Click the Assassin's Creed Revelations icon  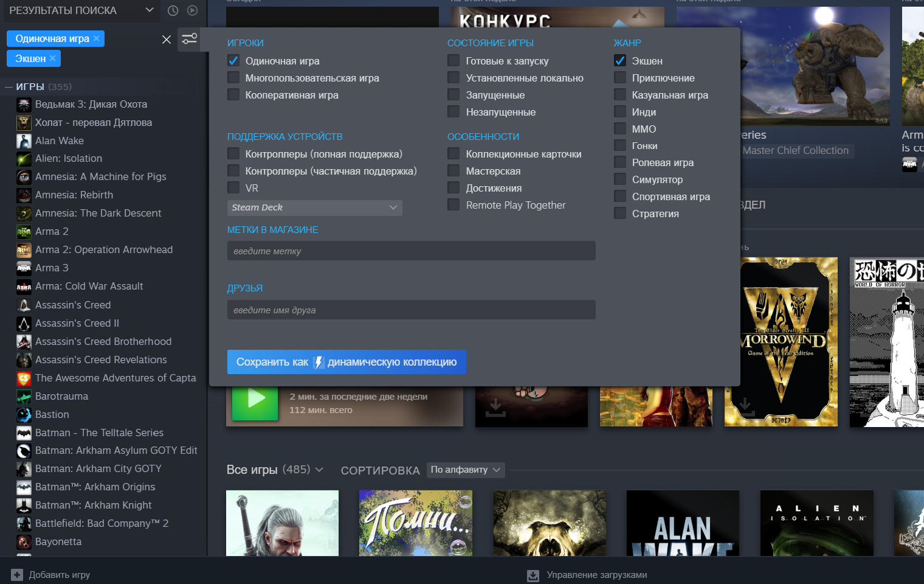point(24,360)
